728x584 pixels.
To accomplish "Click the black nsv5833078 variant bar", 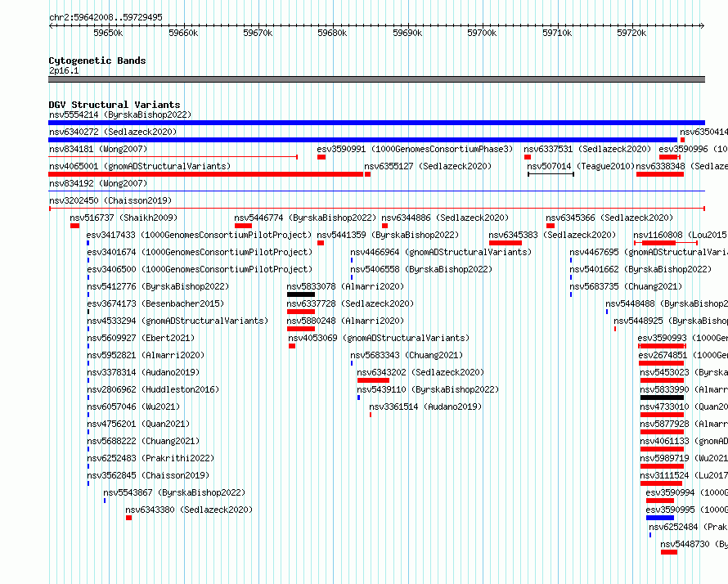I will 301,294.
